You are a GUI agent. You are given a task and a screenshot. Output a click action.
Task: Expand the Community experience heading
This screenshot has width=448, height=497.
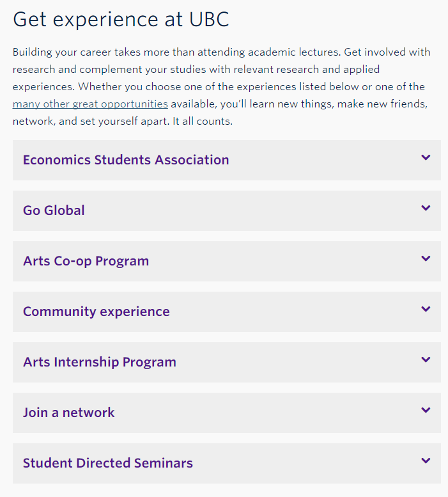click(x=96, y=312)
